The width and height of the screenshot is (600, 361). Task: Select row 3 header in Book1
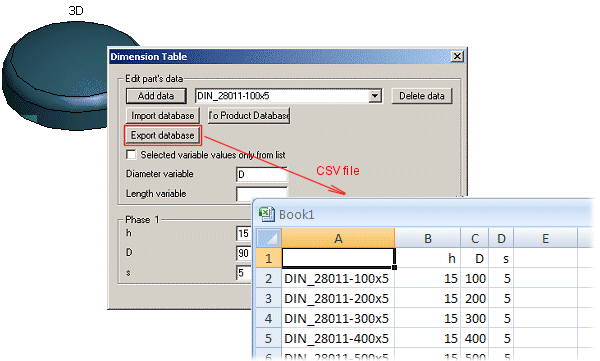click(269, 298)
